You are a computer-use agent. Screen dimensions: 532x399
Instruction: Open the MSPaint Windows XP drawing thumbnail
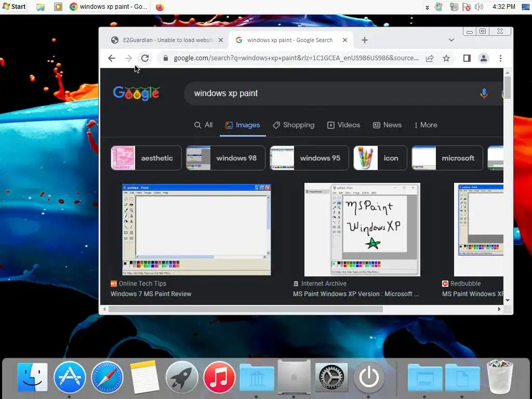(x=362, y=230)
